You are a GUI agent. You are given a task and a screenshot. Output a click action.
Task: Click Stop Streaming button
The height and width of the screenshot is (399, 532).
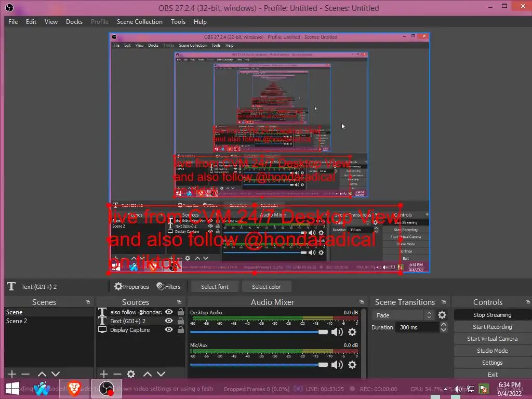(x=492, y=315)
